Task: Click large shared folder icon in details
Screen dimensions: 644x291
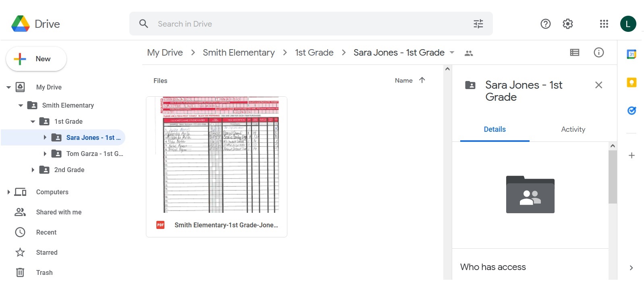Action: pos(530,195)
